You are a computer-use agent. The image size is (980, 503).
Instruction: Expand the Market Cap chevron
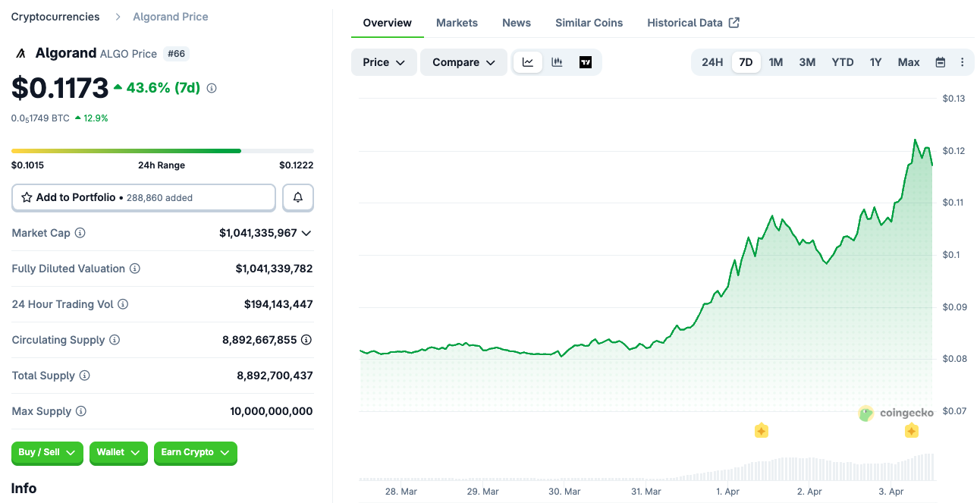[306, 233]
